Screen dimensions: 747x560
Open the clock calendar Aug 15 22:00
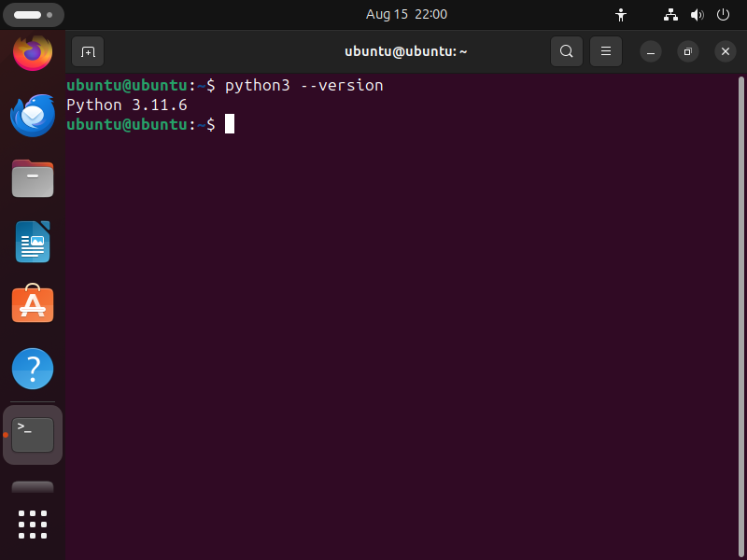(406, 15)
